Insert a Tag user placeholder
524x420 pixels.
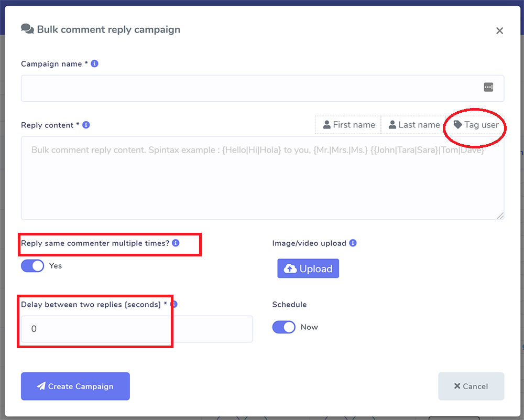point(474,125)
